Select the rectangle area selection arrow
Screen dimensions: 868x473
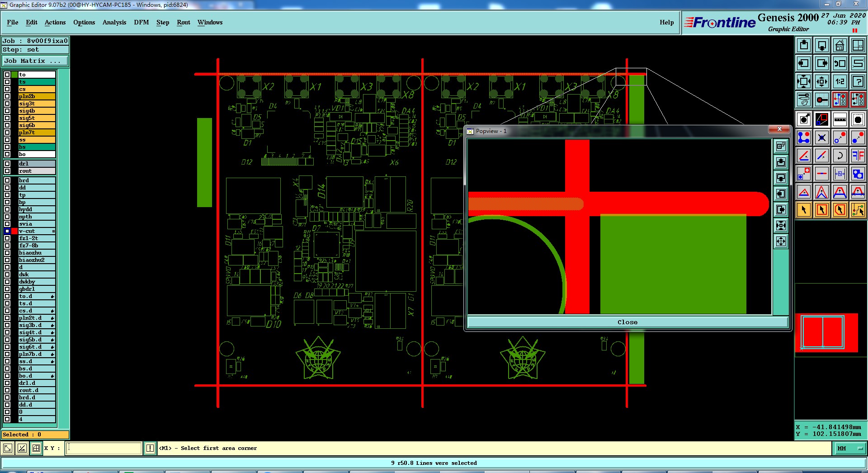point(822,210)
